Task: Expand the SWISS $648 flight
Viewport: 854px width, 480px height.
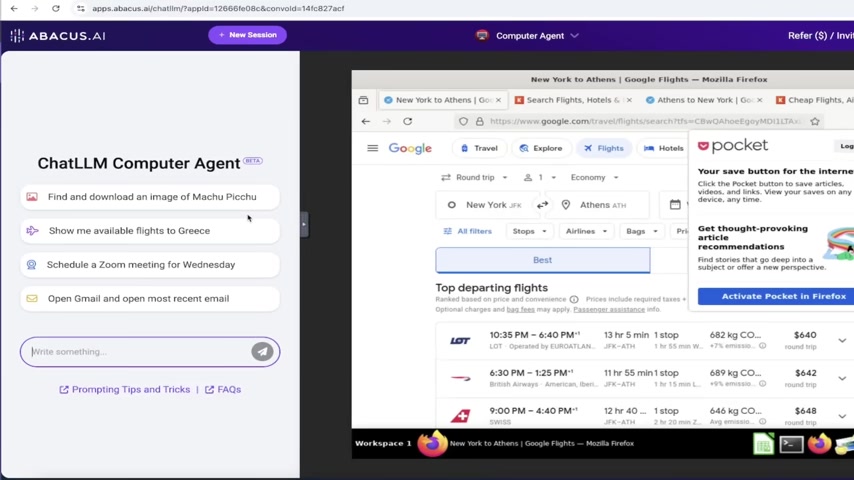Action: (842, 416)
